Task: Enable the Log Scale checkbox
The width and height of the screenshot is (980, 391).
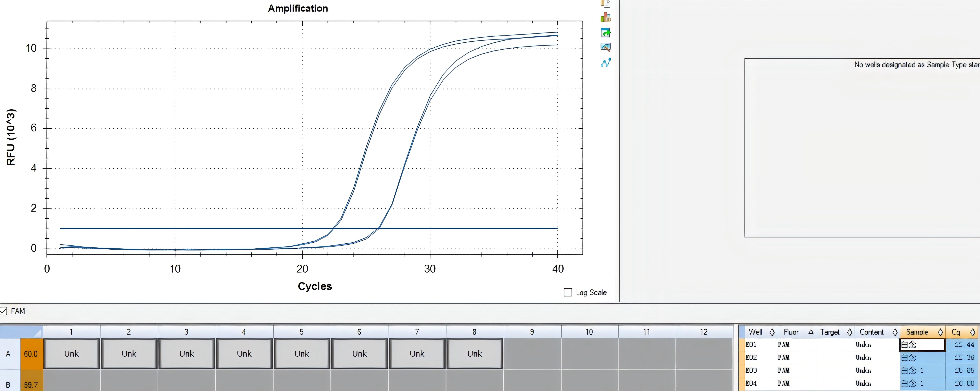Action: [x=568, y=292]
